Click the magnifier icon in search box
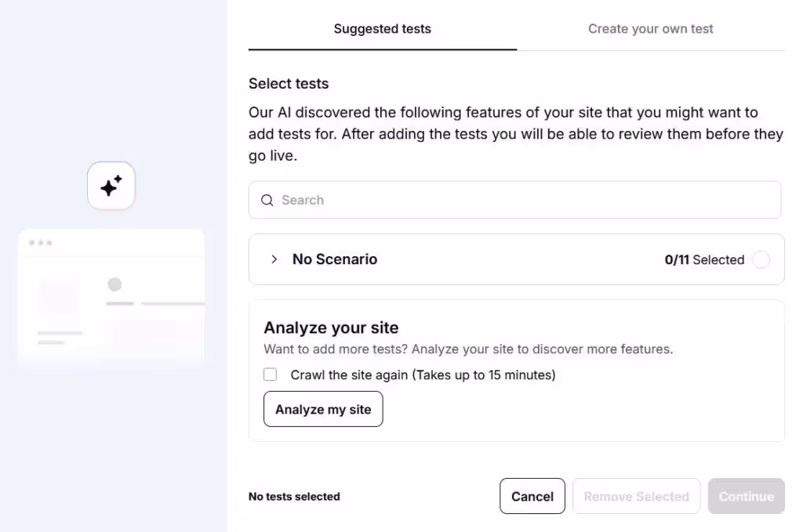The height and width of the screenshot is (532, 803). pos(267,200)
